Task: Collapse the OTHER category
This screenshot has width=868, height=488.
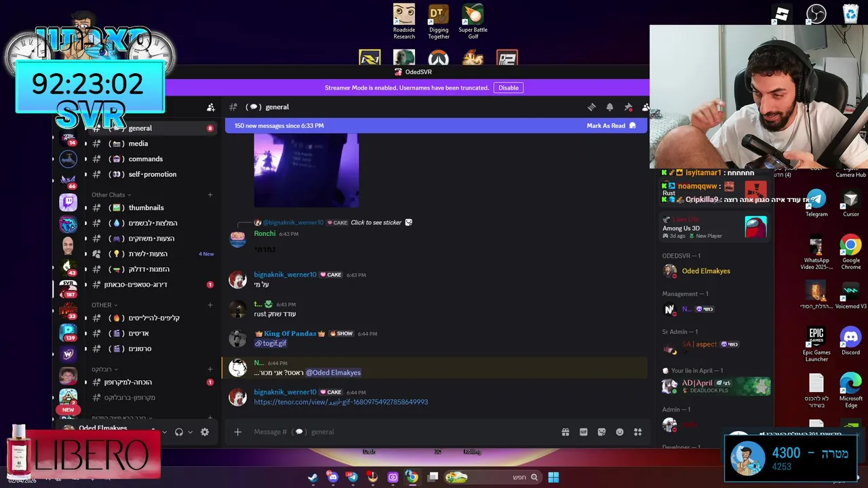Action: tap(104, 305)
